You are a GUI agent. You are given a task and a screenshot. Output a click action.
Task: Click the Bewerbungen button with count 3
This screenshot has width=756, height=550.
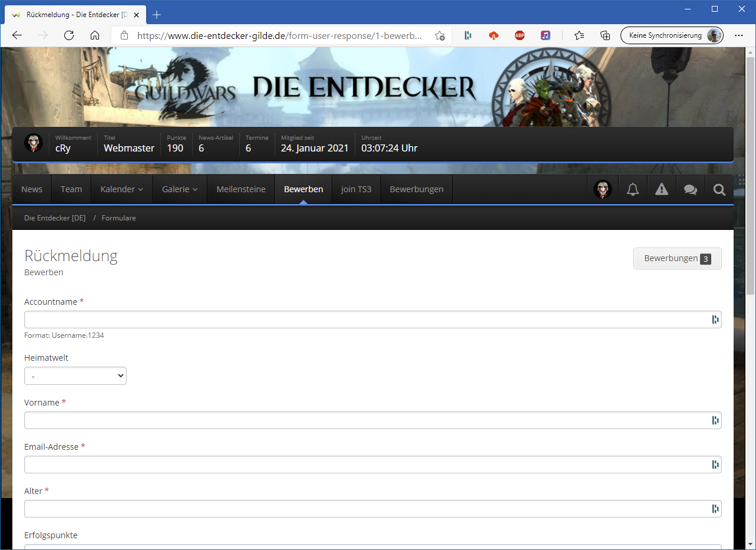click(x=678, y=258)
